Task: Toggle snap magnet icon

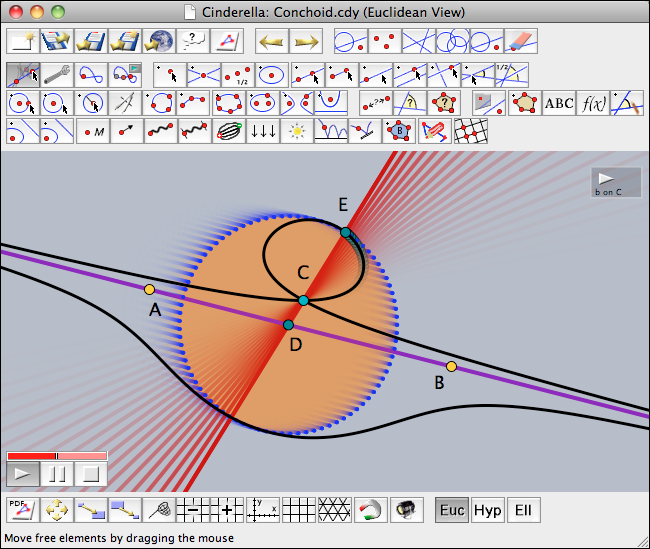Action: click(371, 510)
